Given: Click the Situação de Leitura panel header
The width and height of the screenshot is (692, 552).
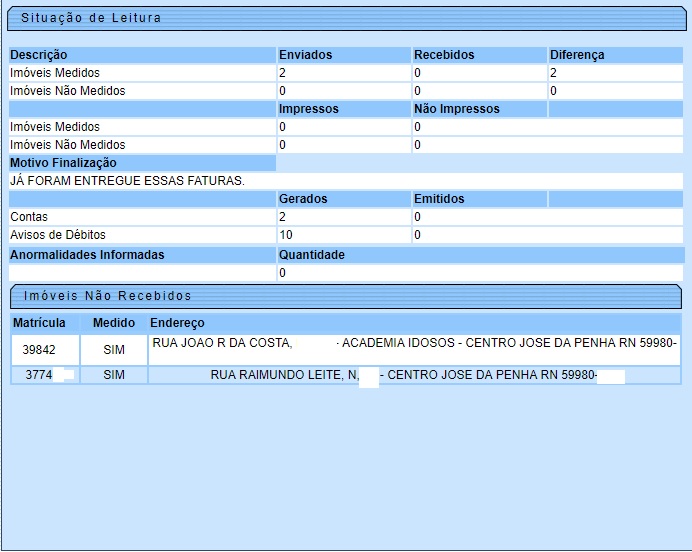Looking at the screenshot, I should click(x=90, y=18).
